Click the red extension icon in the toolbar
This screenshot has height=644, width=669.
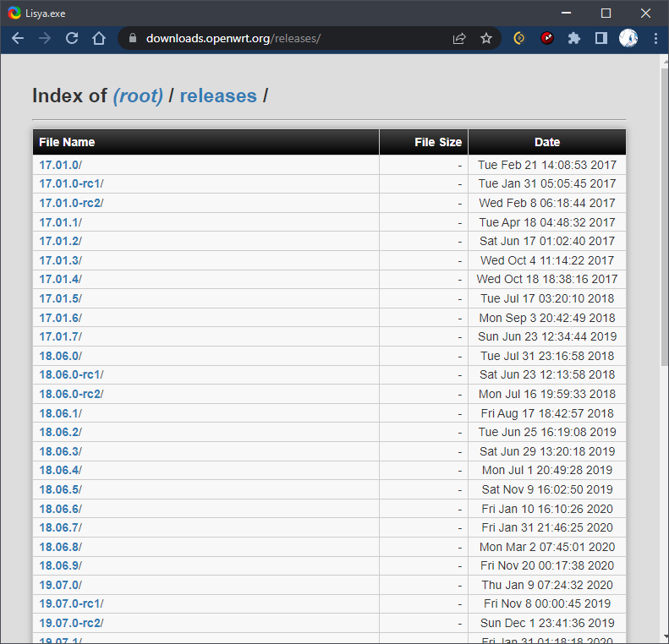click(x=547, y=38)
